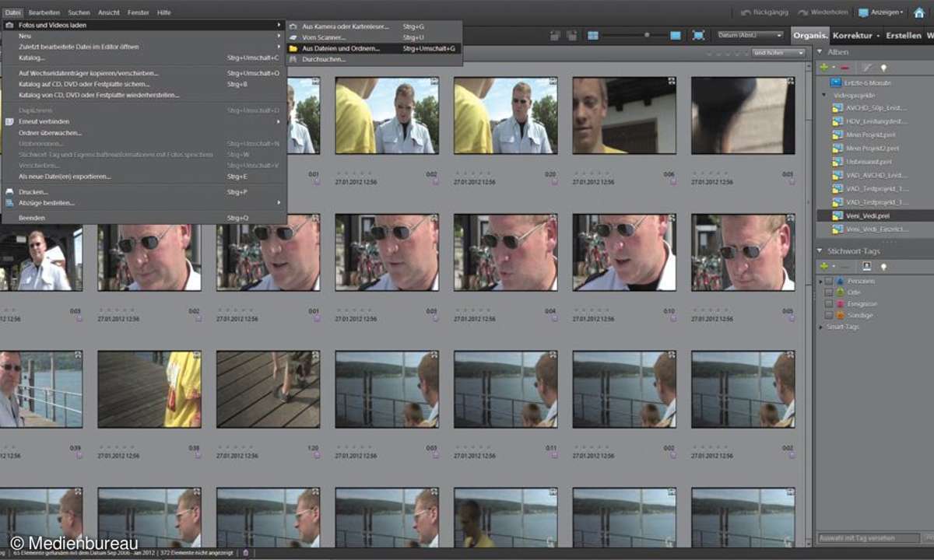Click the Wiederholen (redo) button

tap(824, 12)
